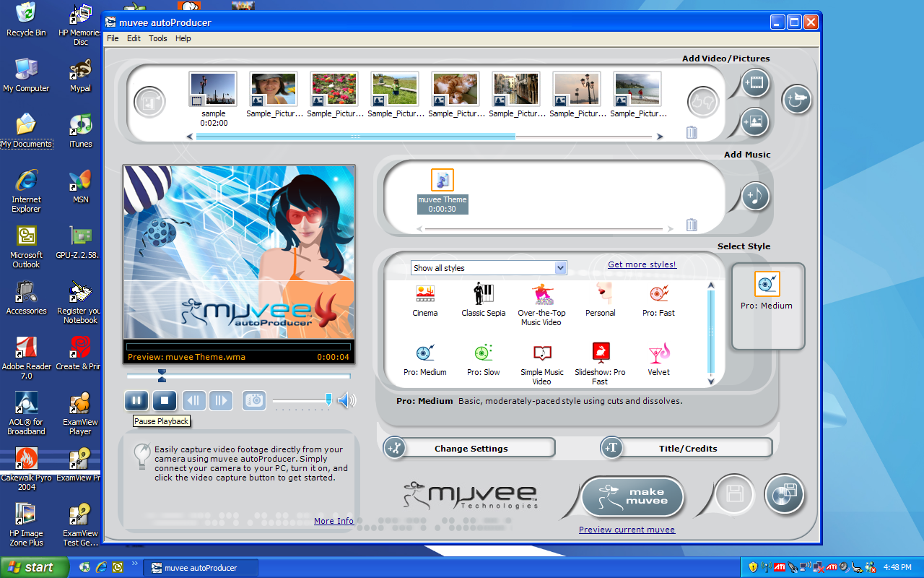The width and height of the screenshot is (924, 578).
Task: Open the Show all styles dropdown
Action: click(489, 268)
